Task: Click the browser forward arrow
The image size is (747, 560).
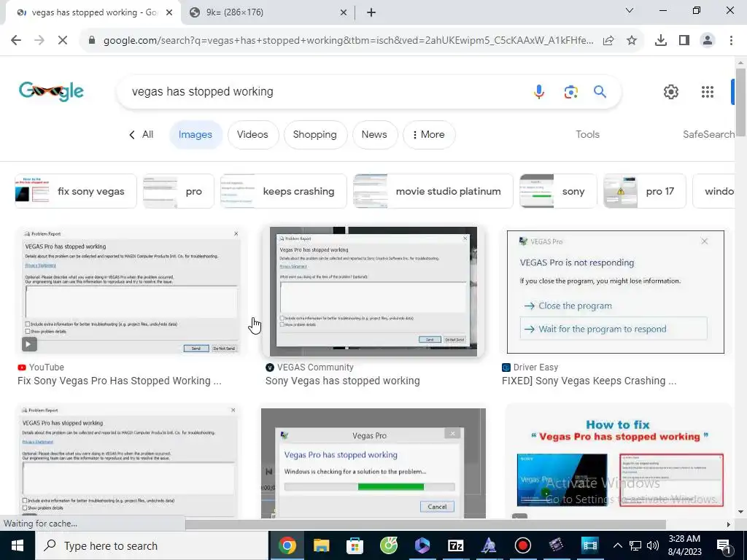Action: (x=39, y=40)
